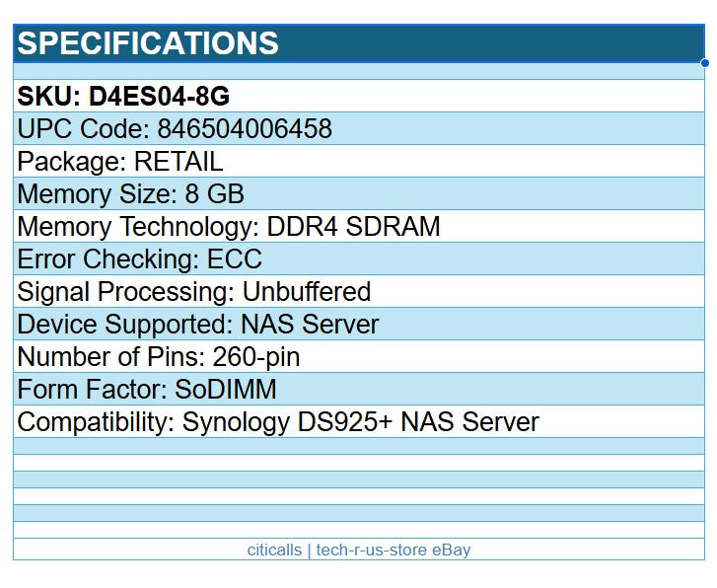Click the third blank row below Compatibility

[359, 479]
